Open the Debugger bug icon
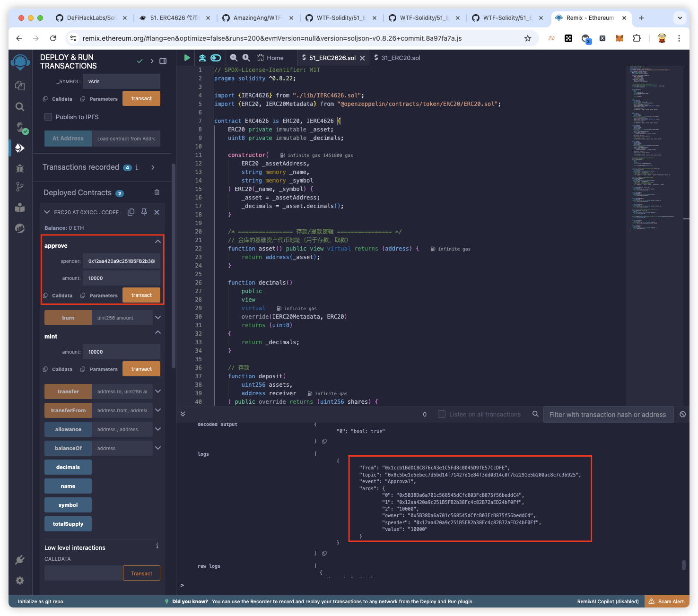698x616 pixels. (19, 168)
